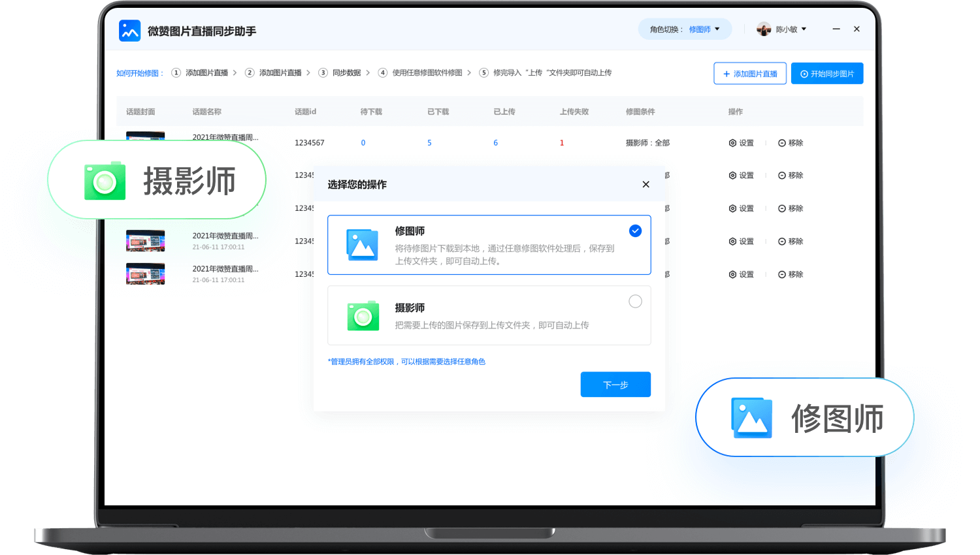Click the 下一步 button
The image size is (980, 555).
click(615, 385)
